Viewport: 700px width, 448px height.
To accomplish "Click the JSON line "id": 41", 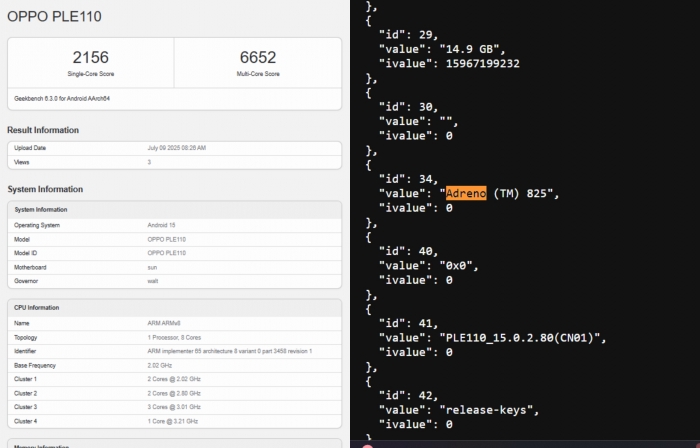I will point(408,324).
